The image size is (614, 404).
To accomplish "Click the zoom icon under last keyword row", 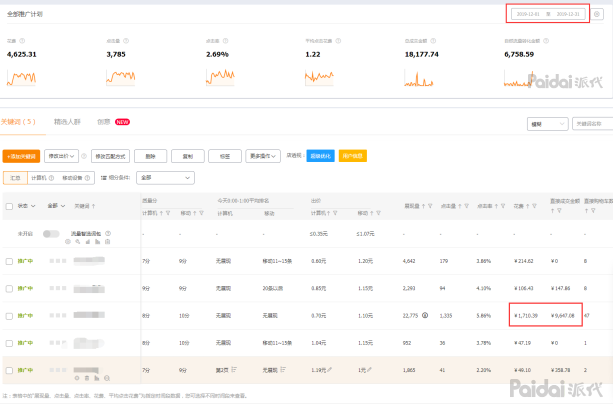I will 107,378.
